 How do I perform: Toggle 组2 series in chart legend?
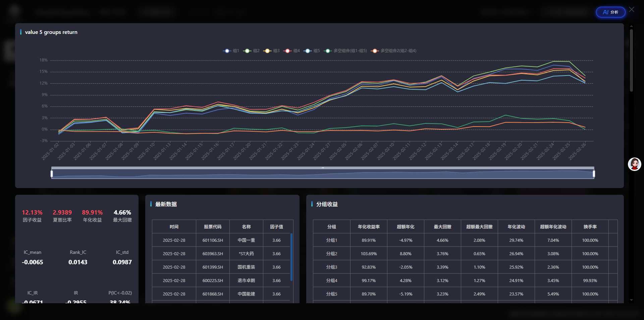(251, 51)
